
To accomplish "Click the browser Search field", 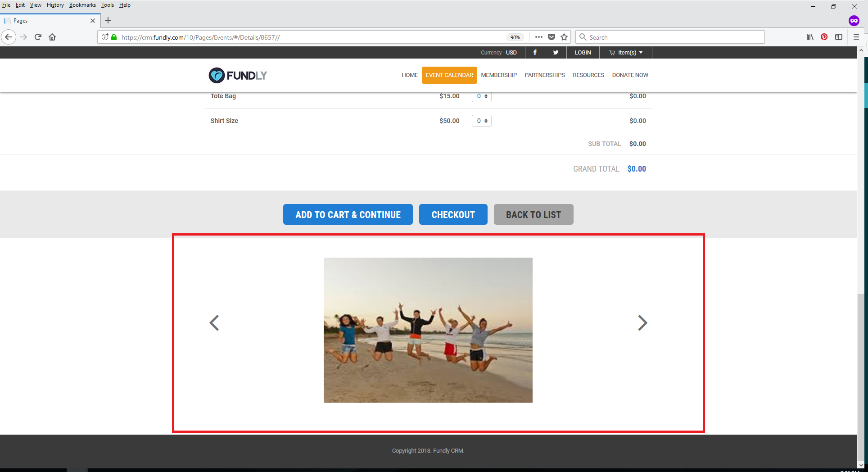I will [670, 37].
